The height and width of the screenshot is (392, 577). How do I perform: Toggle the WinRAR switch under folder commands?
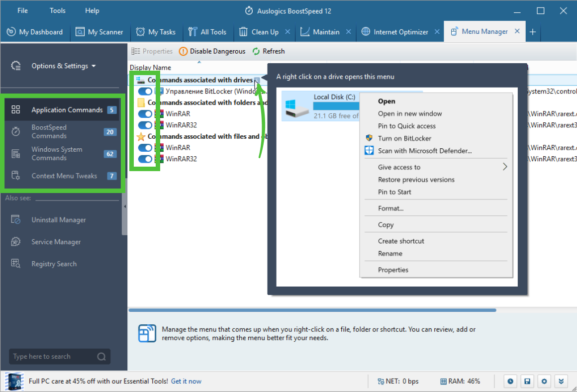(x=145, y=114)
